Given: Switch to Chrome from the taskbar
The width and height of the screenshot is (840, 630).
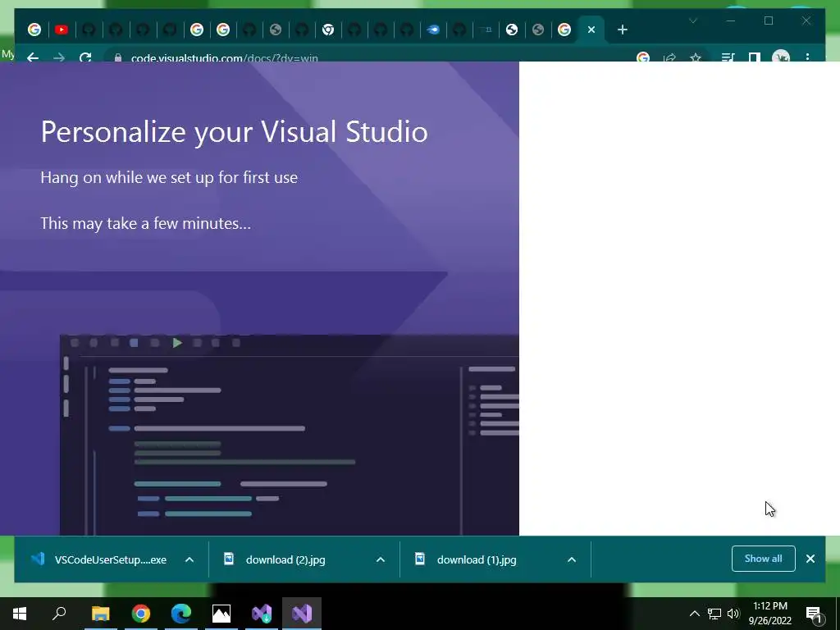Looking at the screenshot, I should coord(141,614).
